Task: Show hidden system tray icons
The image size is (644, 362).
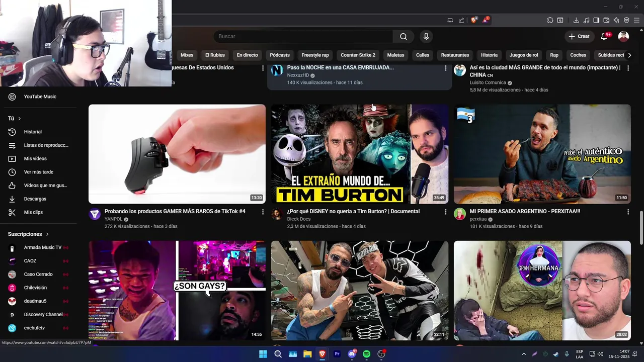Action: [524, 354]
